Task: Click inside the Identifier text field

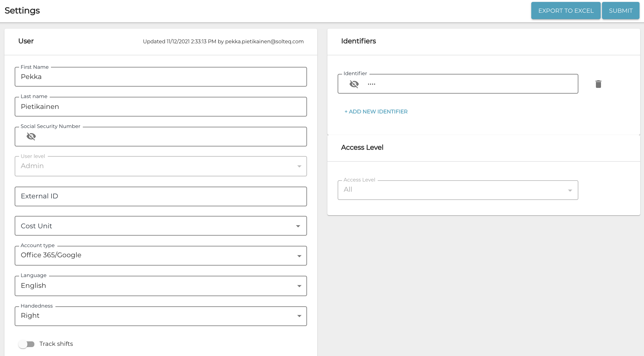Action: pyautogui.click(x=471, y=84)
